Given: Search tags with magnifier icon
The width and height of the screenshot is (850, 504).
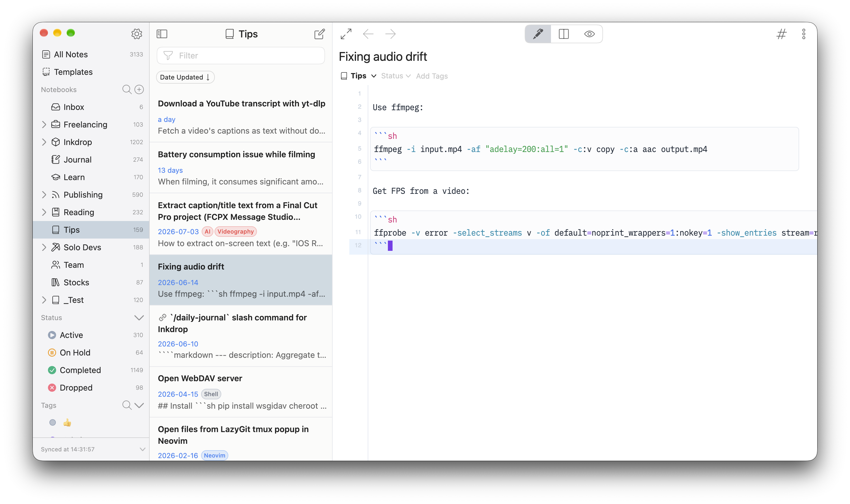Looking at the screenshot, I should [127, 405].
